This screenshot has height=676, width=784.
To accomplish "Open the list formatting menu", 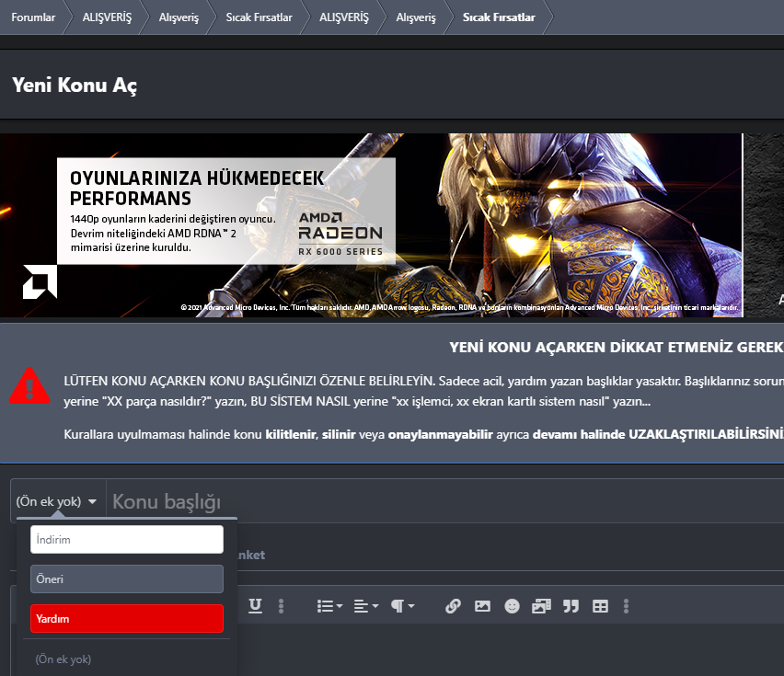I will 329,606.
